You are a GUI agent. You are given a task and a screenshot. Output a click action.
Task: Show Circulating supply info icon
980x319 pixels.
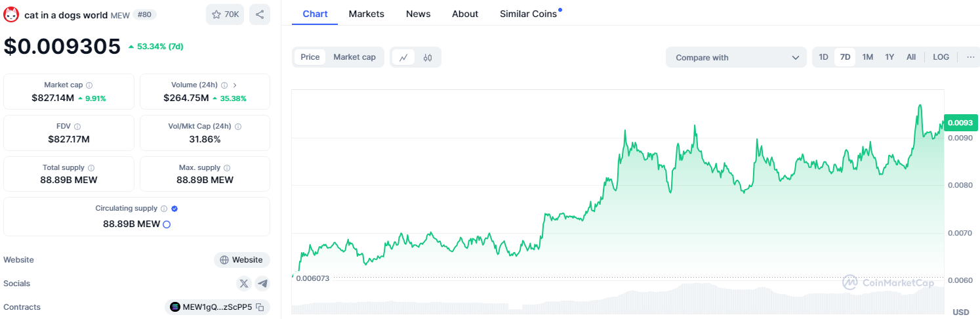point(164,209)
